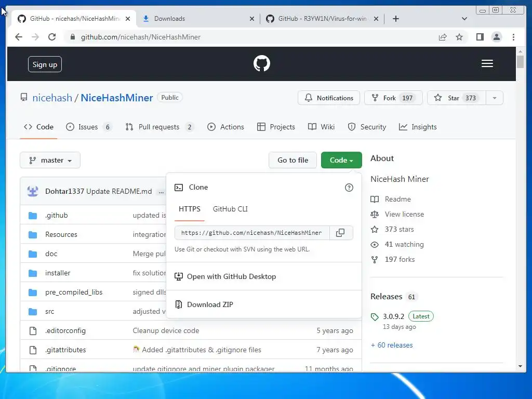
Task: Go back with the browser back arrow
Action: [x=19, y=37]
